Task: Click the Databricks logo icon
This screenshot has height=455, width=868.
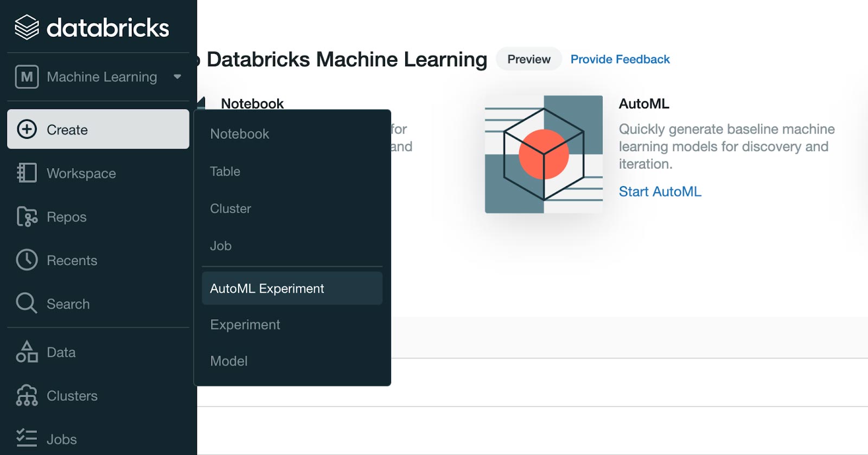Action: coord(27,27)
